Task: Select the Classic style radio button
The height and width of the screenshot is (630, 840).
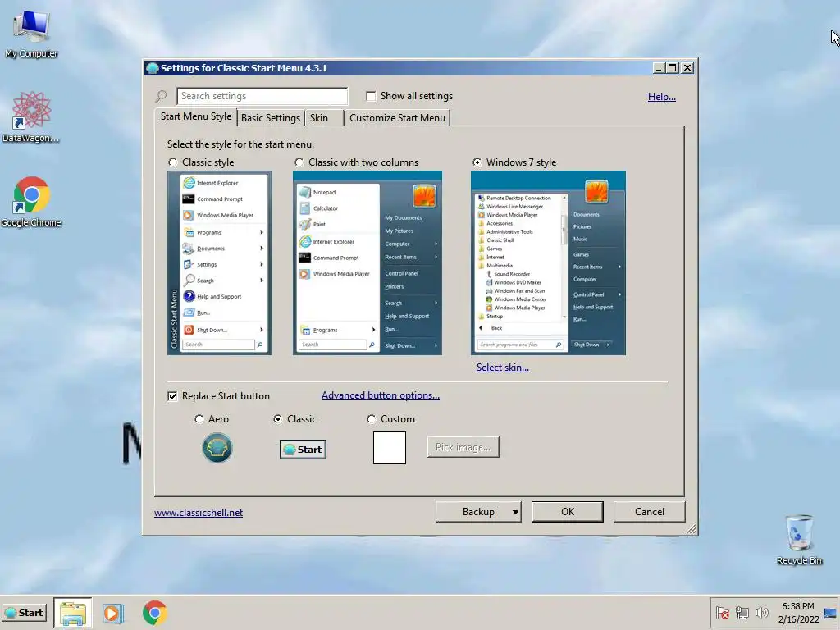Action: coord(172,162)
